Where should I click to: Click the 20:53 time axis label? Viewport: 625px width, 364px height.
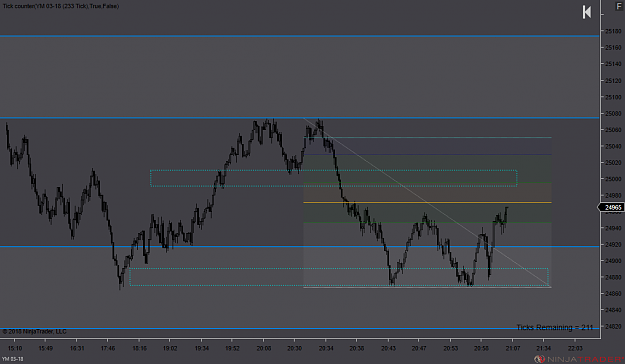pyautogui.click(x=450, y=348)
